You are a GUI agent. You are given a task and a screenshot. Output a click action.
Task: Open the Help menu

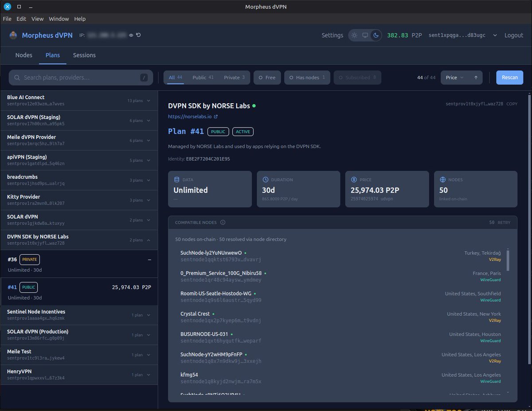coord(80,19)
